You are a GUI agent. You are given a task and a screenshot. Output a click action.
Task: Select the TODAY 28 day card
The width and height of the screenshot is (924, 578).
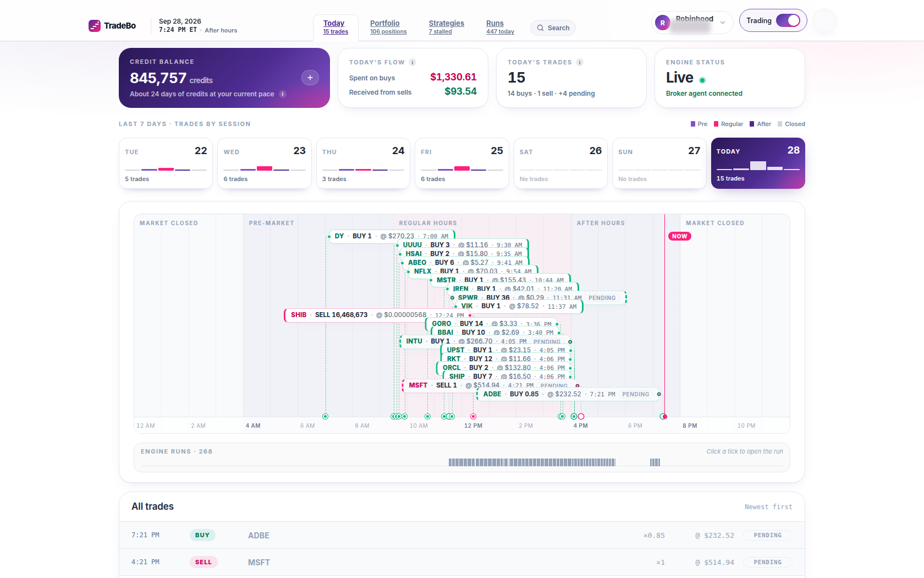click(x=758, y=163)
